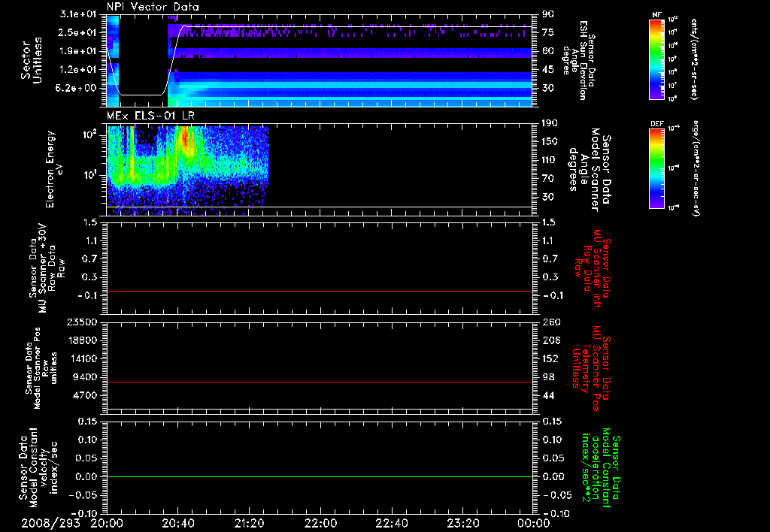Click the 'Model Scanner Angle degrees' axis label

590,169
